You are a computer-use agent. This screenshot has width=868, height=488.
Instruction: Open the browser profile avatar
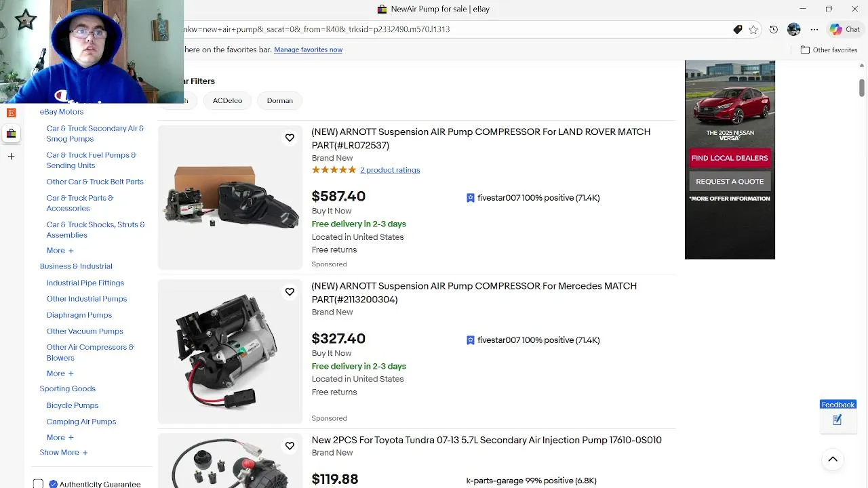point(794,29)
